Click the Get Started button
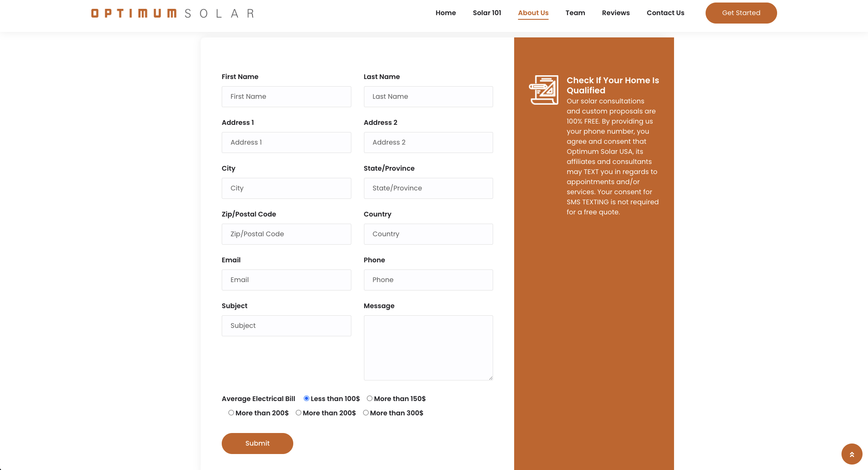Image resolution: width=868 pixels, height=470 pixels. [741, 13]
